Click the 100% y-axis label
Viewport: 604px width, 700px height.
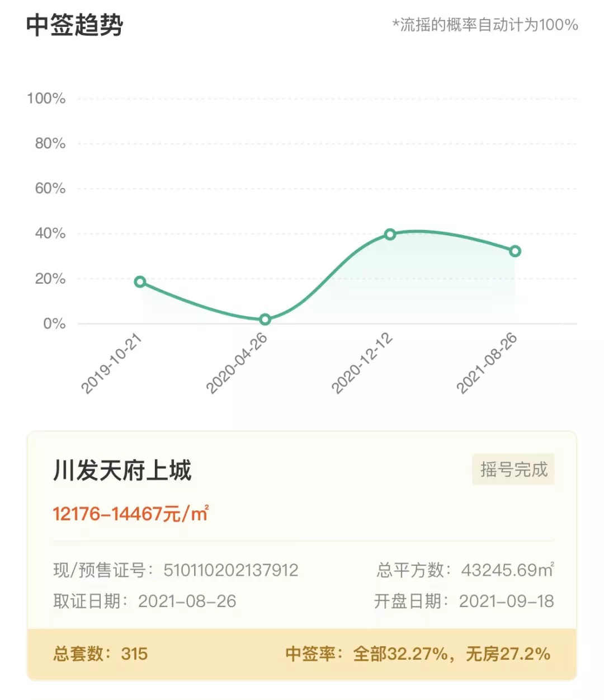46,98
